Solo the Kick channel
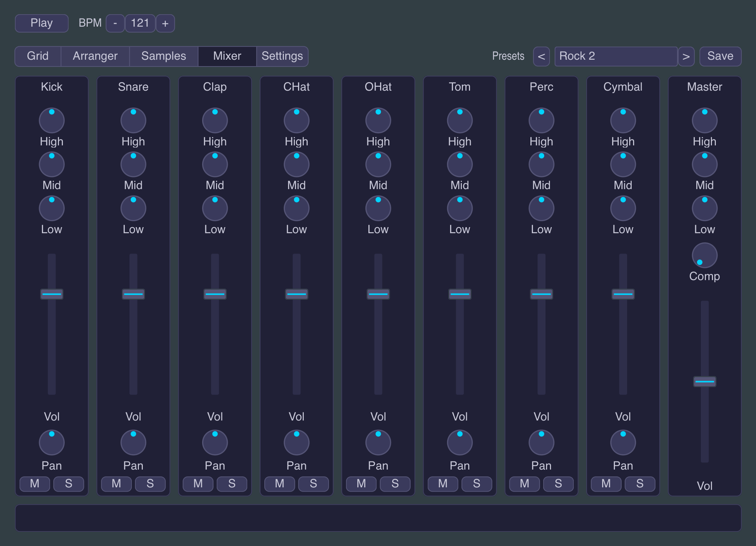Image resolution: width=756 pixels, height=546 pixels. pyautogui.click(x=69, y=484)
